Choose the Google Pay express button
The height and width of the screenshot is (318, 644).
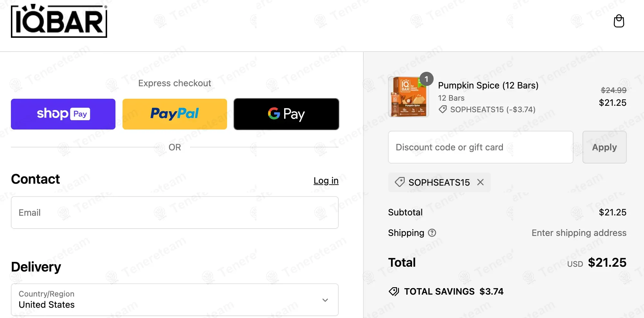tap(286, 114)
